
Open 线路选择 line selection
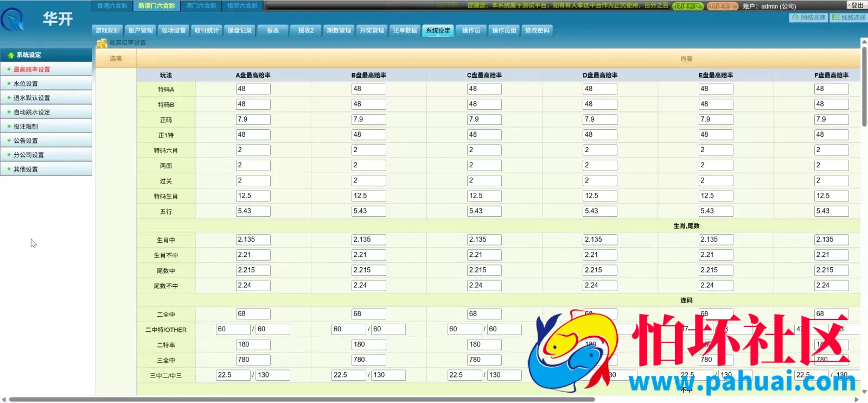[848, 18]
